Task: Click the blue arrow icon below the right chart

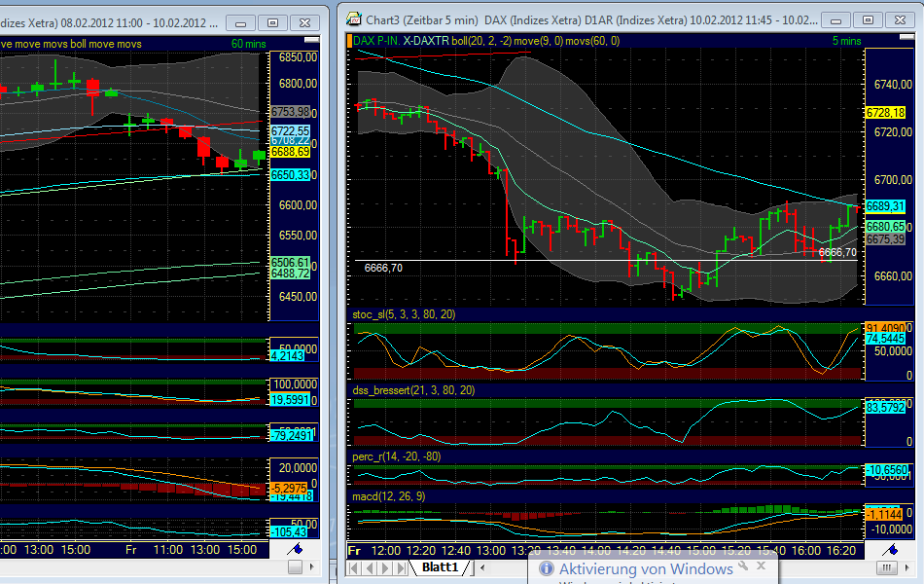Action: 888,550
